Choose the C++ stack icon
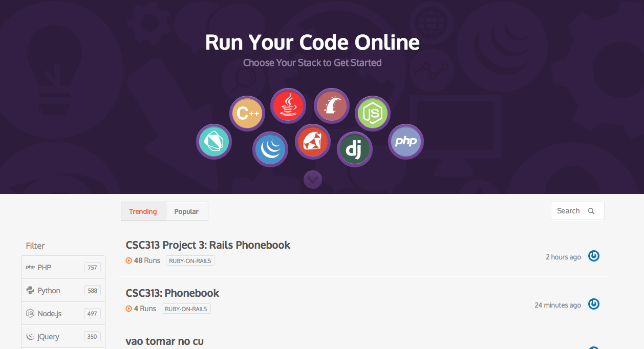The width and height of the screenshot is (644, 349). pyautogui.click(x=247, y=114)
